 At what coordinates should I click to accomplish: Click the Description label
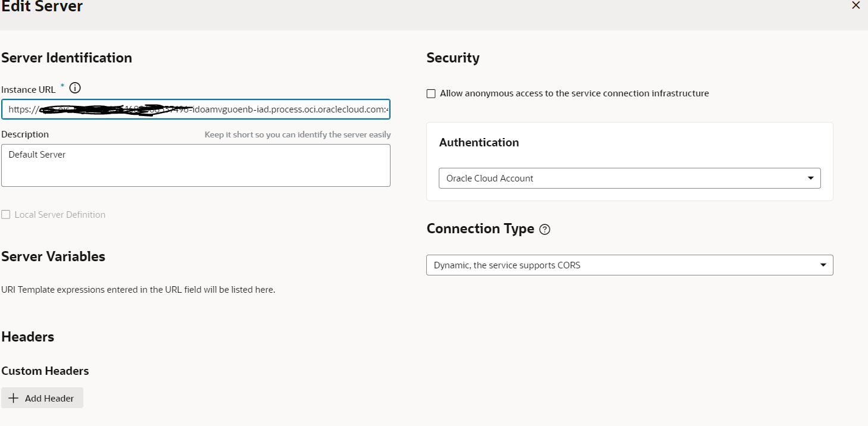[25, 134]
